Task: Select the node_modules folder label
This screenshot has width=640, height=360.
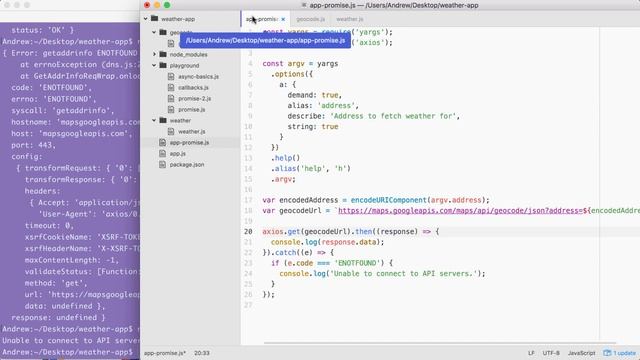Action: tap(189, 54)
